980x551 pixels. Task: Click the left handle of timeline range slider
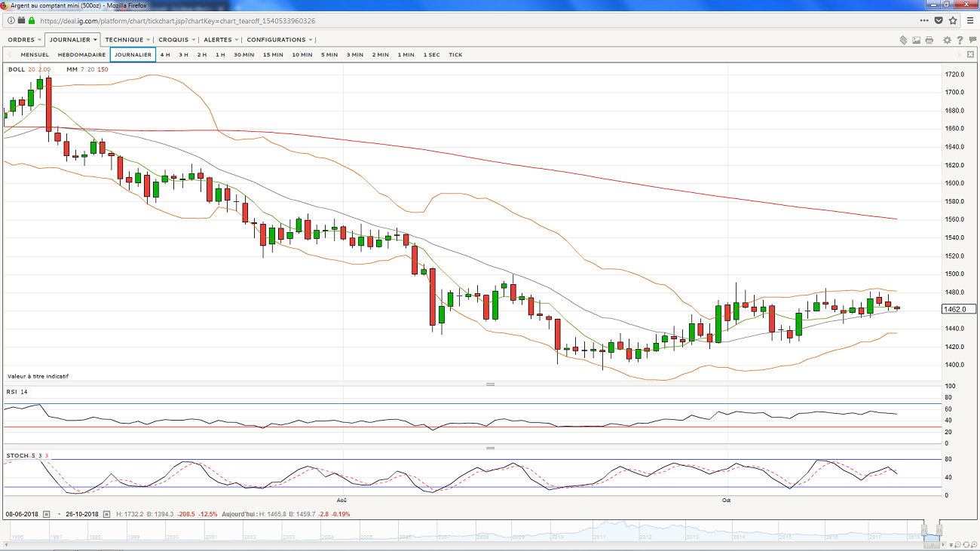point(926,529)
